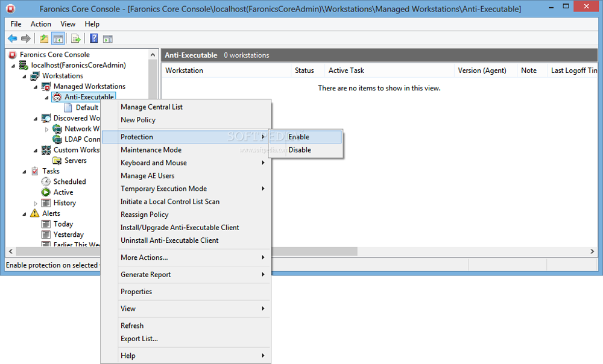The height and width of the screenshot is (364, 603).
Task: Choose Initiate a Local Control List Scan
Action: coord(186,202)
